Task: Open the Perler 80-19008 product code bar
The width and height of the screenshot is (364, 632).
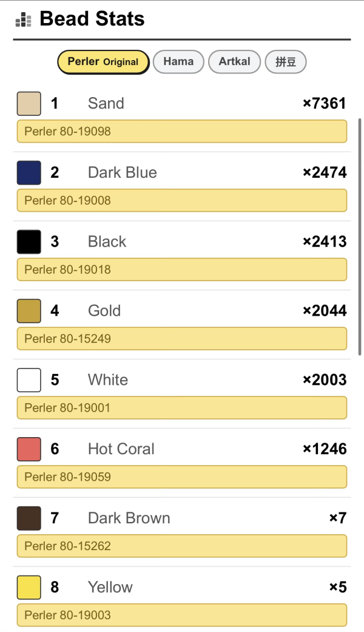Action: [181, 200]
